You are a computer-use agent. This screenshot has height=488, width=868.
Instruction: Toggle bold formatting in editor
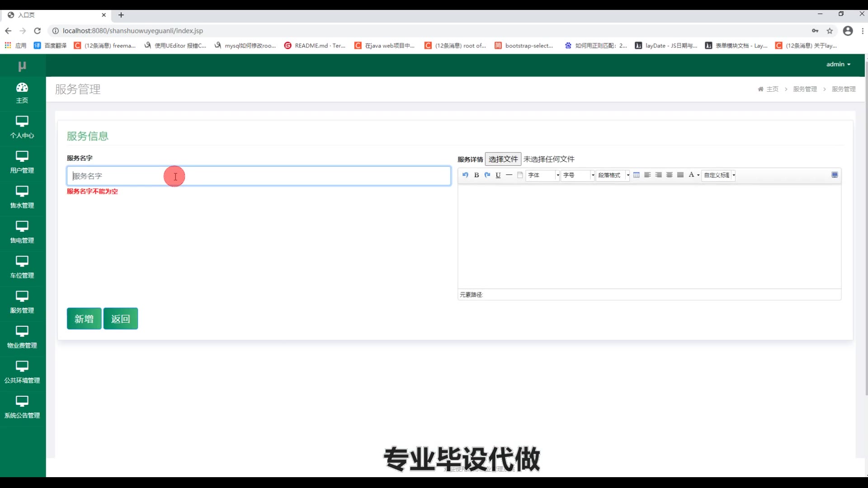[476, 175]
